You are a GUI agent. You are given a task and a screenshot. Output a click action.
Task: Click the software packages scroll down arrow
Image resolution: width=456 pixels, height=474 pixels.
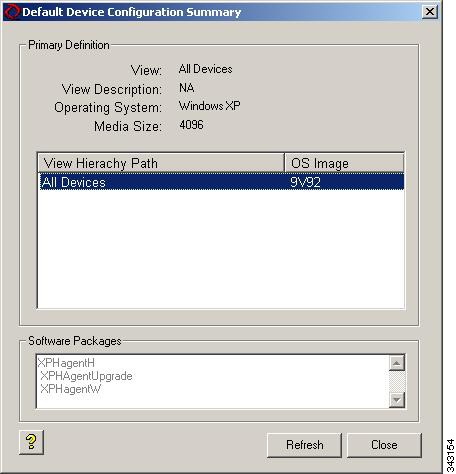click(397, 400)
